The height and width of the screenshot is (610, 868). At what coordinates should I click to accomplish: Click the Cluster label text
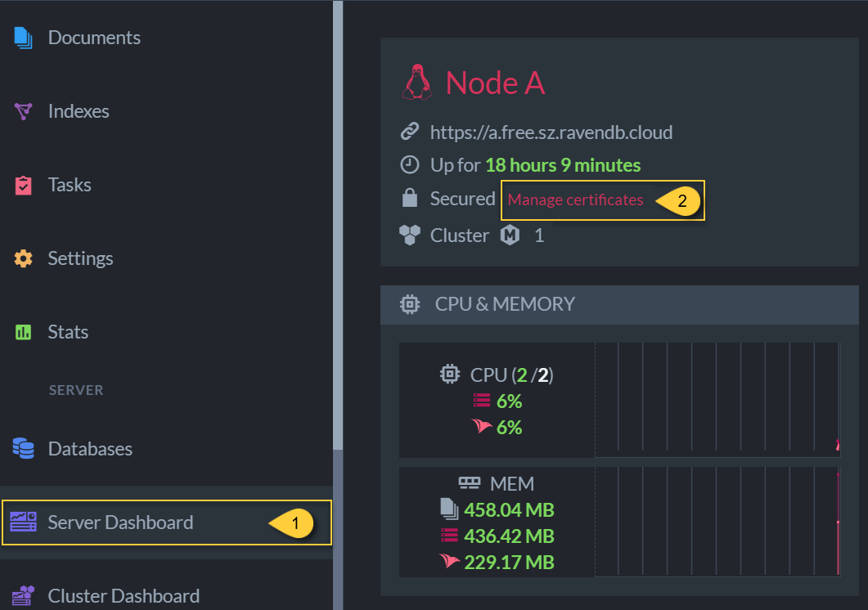[x=460, y=235]
